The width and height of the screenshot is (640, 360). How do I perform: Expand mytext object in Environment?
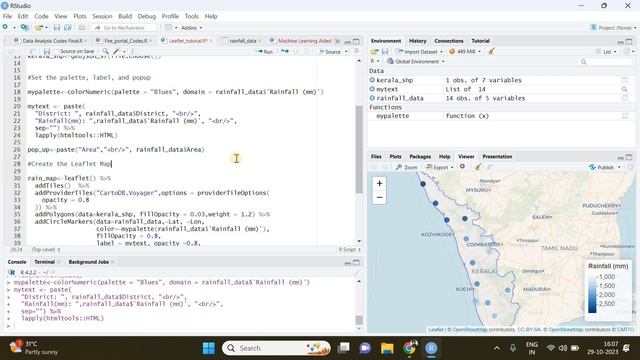click(x=372, y=89)
